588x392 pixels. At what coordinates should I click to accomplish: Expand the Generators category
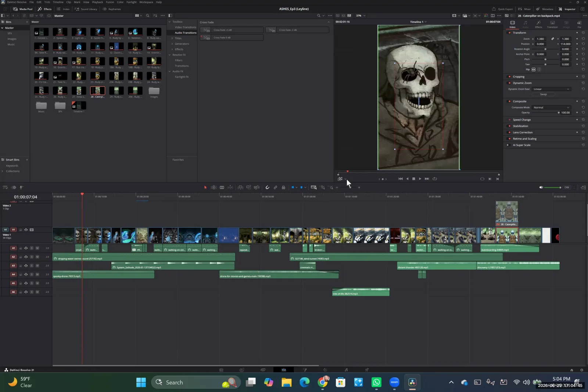click(172, 44)
